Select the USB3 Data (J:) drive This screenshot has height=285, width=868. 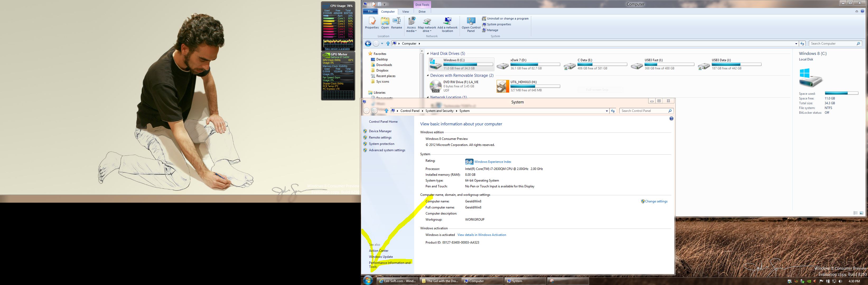coord(729,64)
